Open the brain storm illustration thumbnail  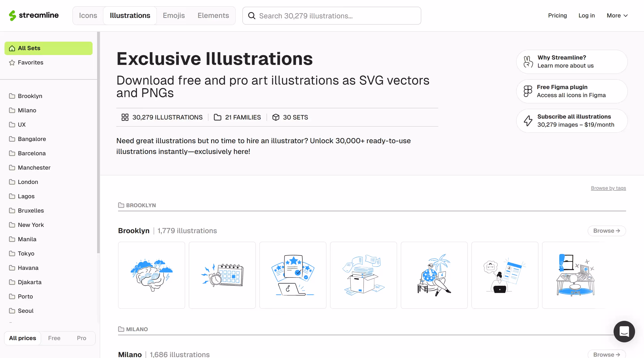tap(152, 275)
